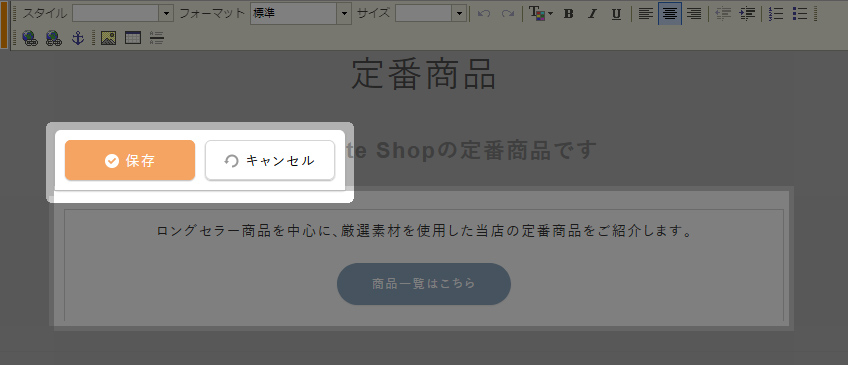Toggle underline formatting
The width and height of the screenshot is (848, 365).
tap(616, 14)
